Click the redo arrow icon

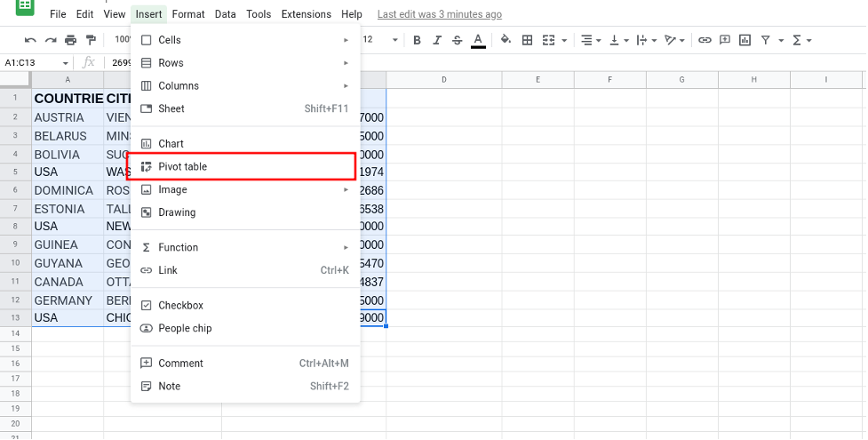[51, 40]
